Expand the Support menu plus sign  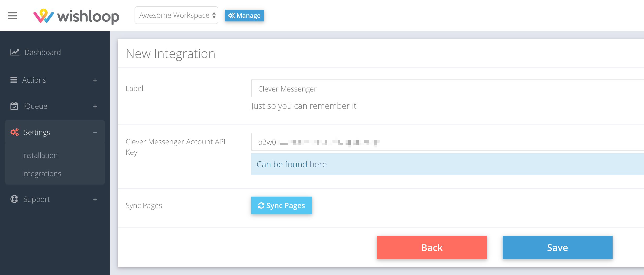pyautogui.click(x=95, y=199)
